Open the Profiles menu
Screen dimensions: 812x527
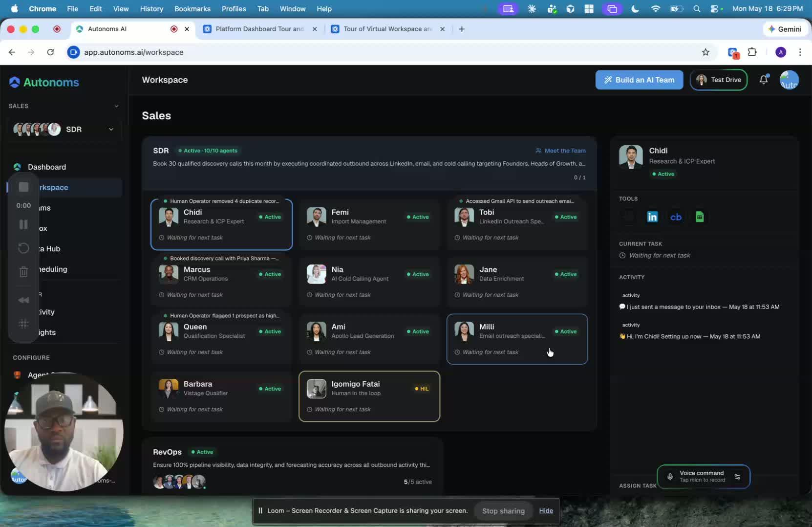point(234,8)
